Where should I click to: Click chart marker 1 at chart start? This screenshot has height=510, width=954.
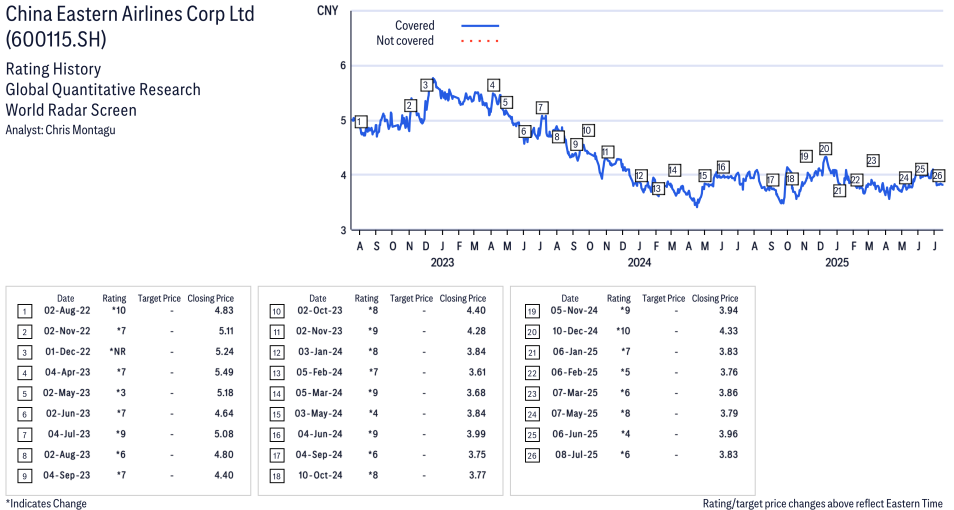pos(360,122)
